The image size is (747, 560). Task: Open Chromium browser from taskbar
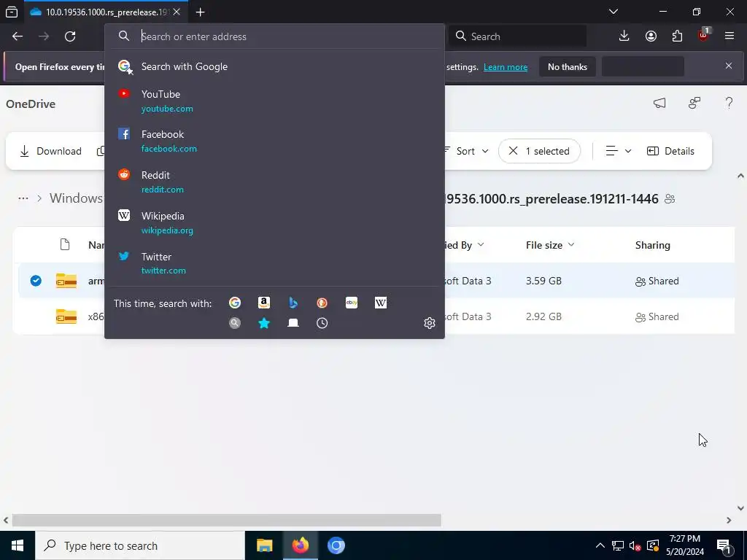336,545
